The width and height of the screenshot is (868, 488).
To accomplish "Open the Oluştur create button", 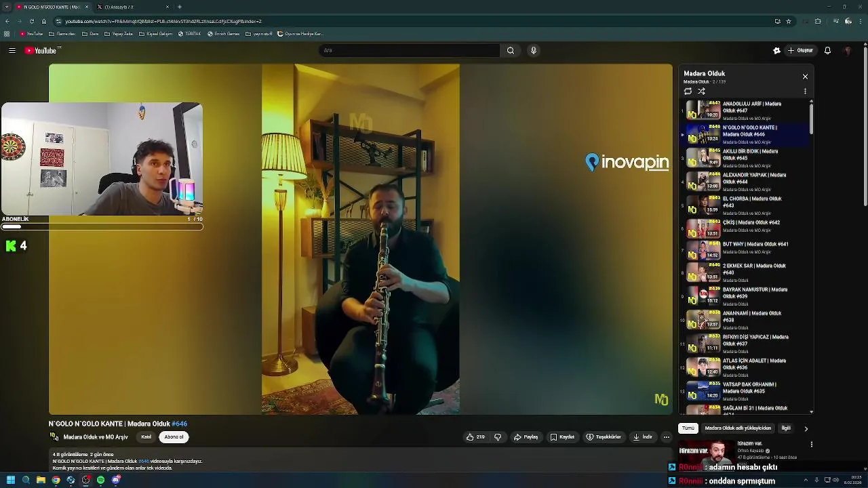I will tap(800, 50).
